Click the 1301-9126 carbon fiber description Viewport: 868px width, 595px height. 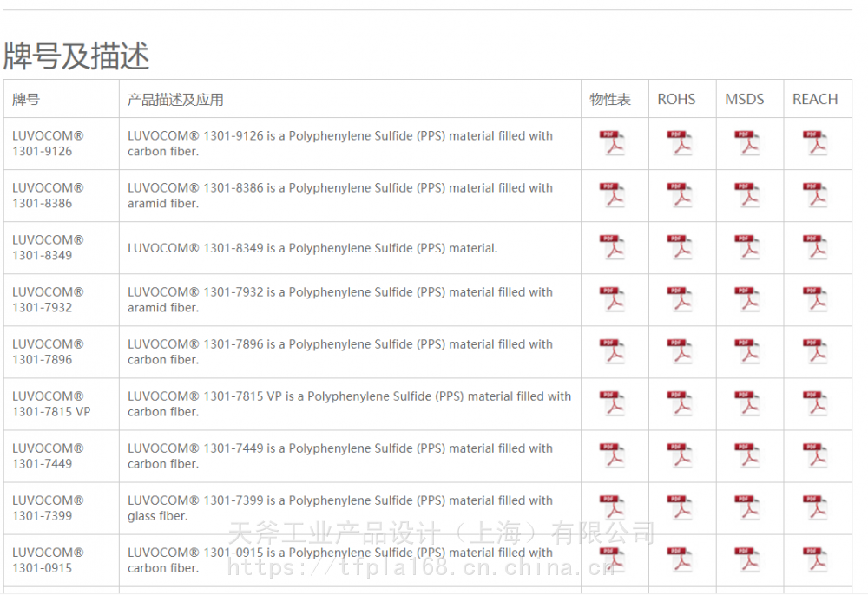340,143
